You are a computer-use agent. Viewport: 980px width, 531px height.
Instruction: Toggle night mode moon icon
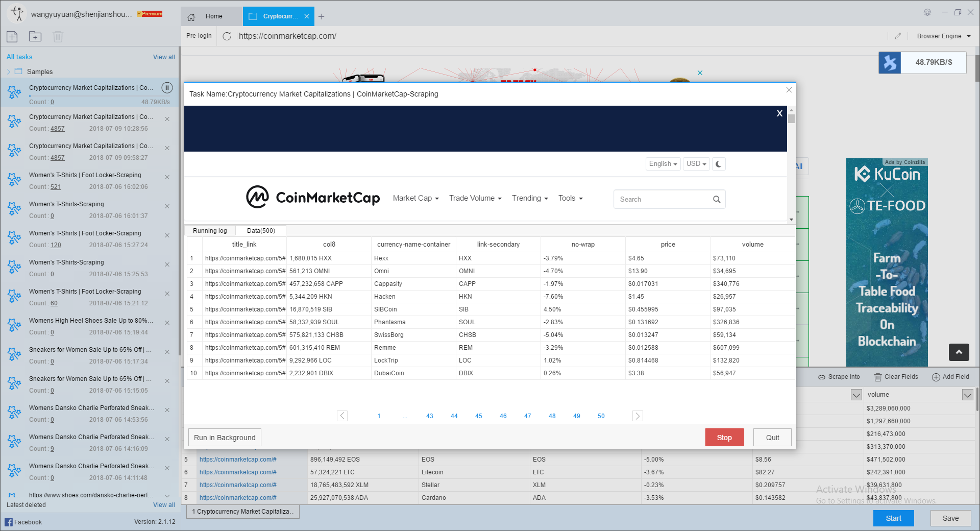tap(719, 164)
